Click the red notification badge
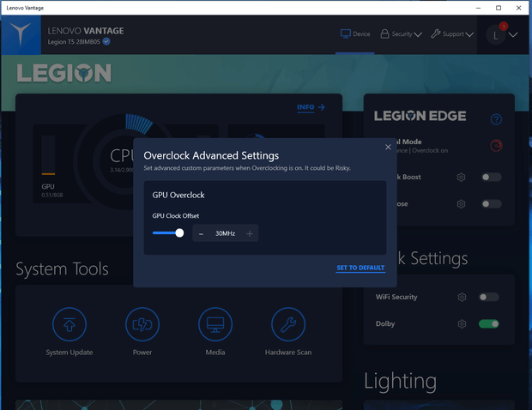The image size is (532, 410). coord(504,26)
